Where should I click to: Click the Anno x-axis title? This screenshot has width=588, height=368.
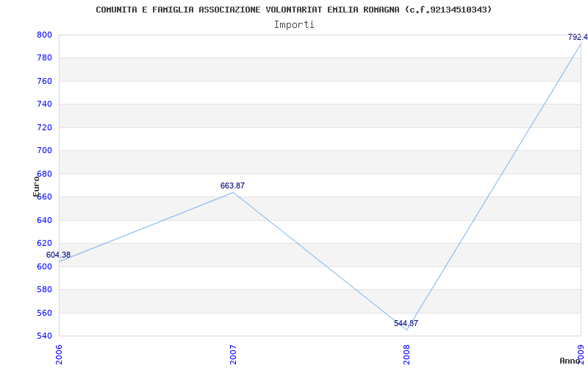(570, 361)
